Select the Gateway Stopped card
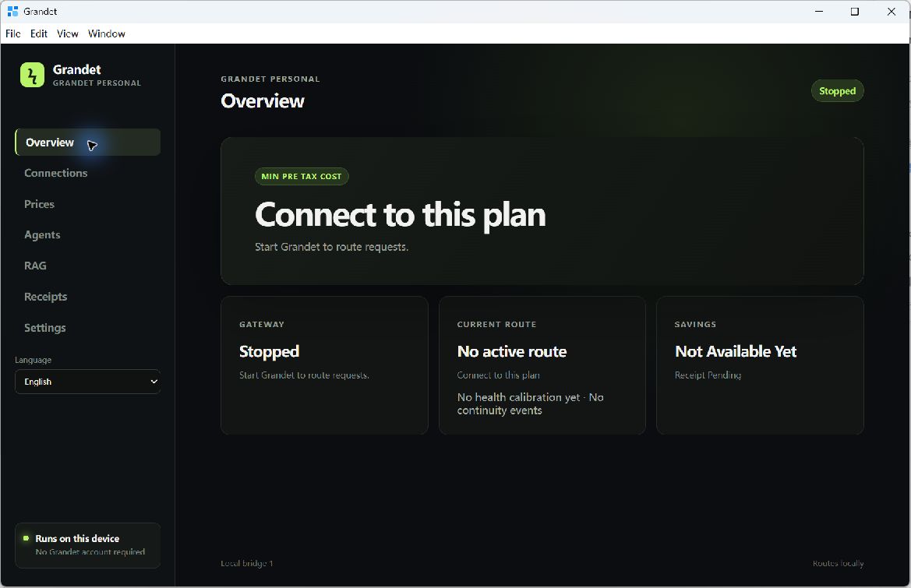 tap(324, 365)
